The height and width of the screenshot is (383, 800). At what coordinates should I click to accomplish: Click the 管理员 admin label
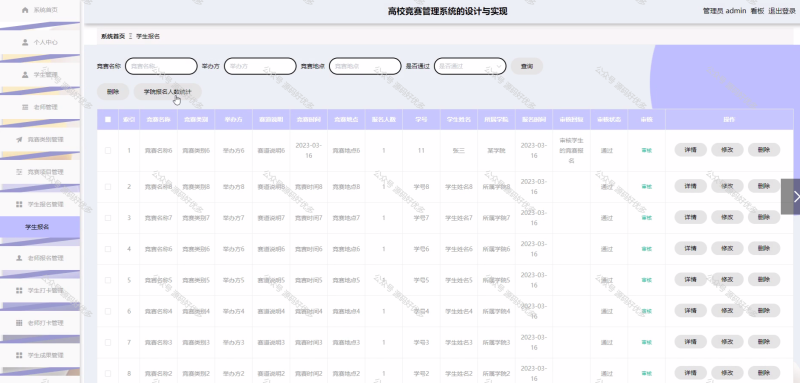(724, 11)
